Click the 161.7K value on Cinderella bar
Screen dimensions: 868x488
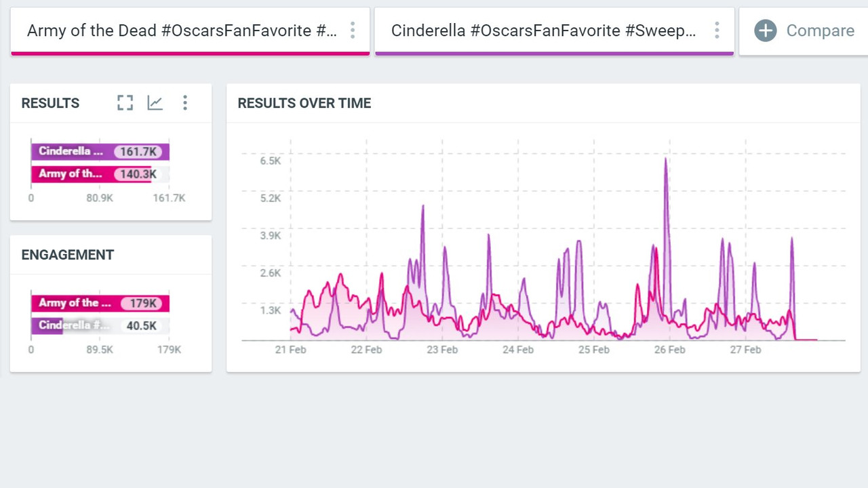pos(138,152)
